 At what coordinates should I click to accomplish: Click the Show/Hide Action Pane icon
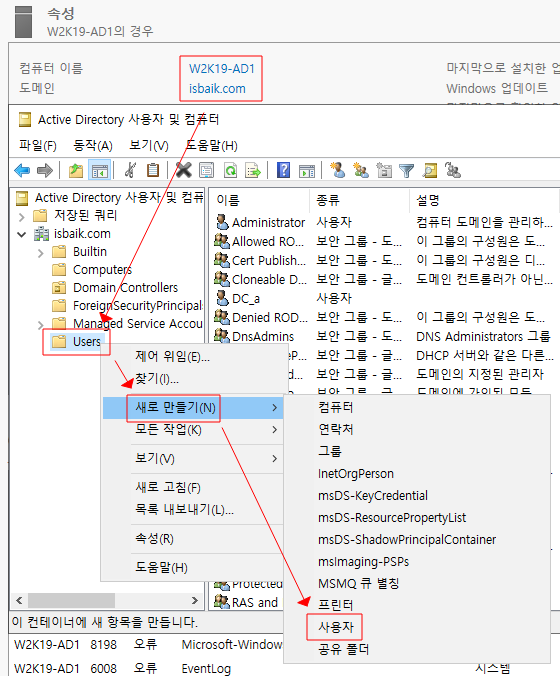(307, 171)
